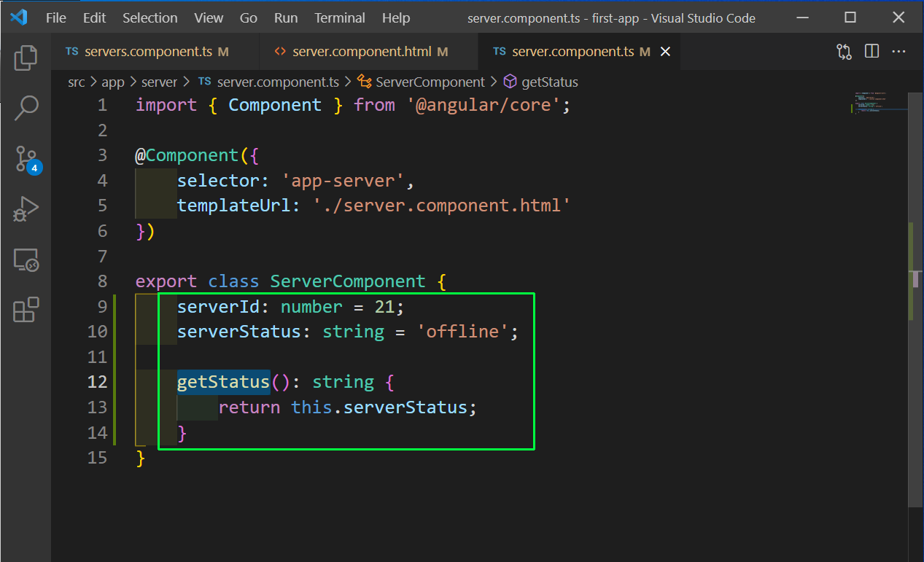Maximize the VS Code window
The image size is (924, 562).
pos(850,18)
